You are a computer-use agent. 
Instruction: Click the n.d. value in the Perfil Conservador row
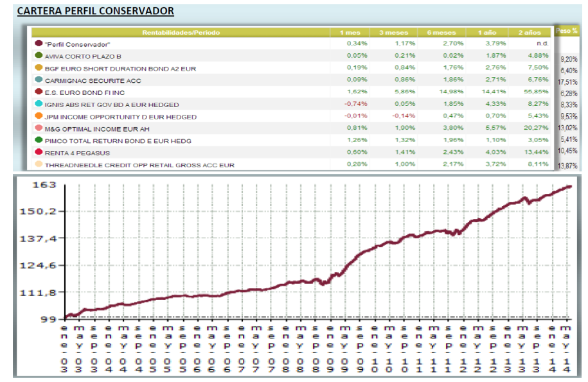[x=542, y=44]
